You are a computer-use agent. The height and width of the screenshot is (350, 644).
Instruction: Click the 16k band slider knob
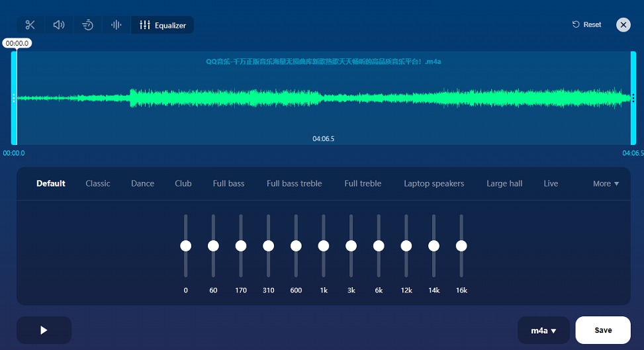(461, 245)
